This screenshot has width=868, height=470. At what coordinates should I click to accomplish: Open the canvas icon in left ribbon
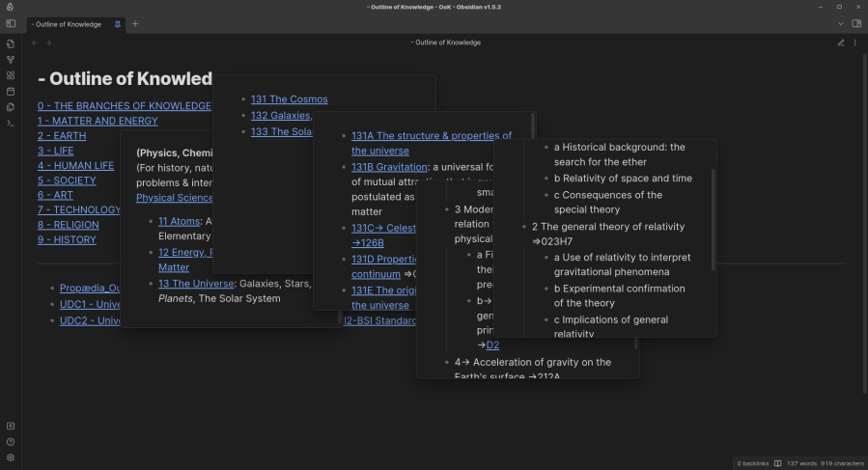[x=11, y=75]
